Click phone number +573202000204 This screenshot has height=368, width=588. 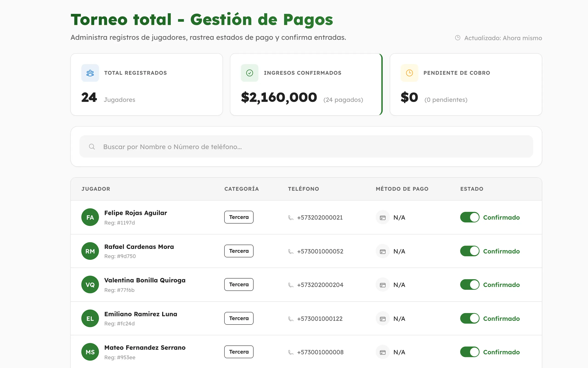click(320, 285)
